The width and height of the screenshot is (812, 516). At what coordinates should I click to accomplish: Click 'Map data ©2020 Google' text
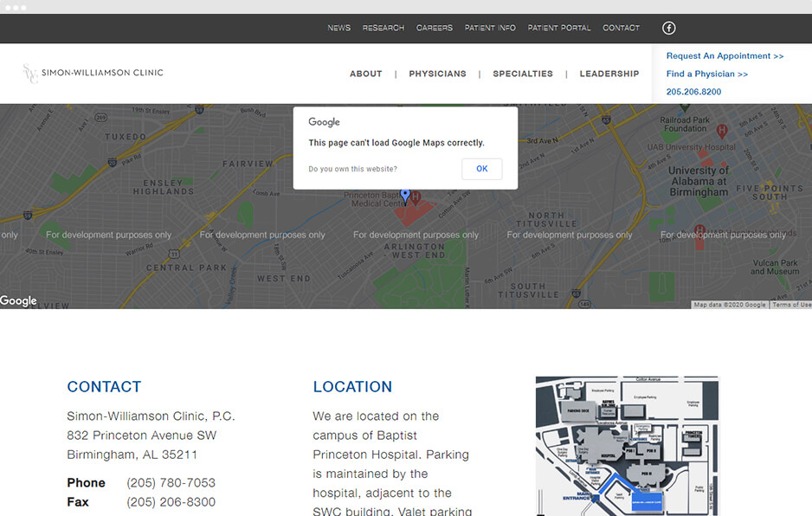[x=730, y=305]
